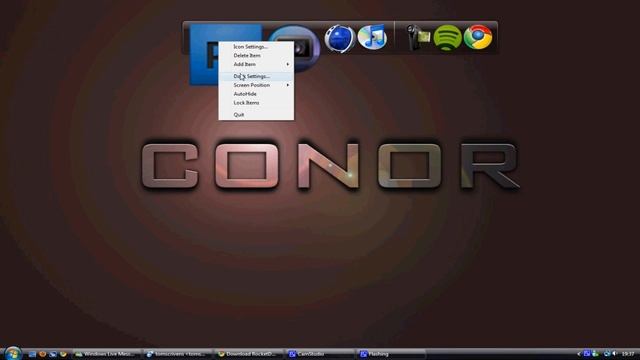Switch to CamStudio taskbar button
Viewport: 640px width, 360px height.
320,354
